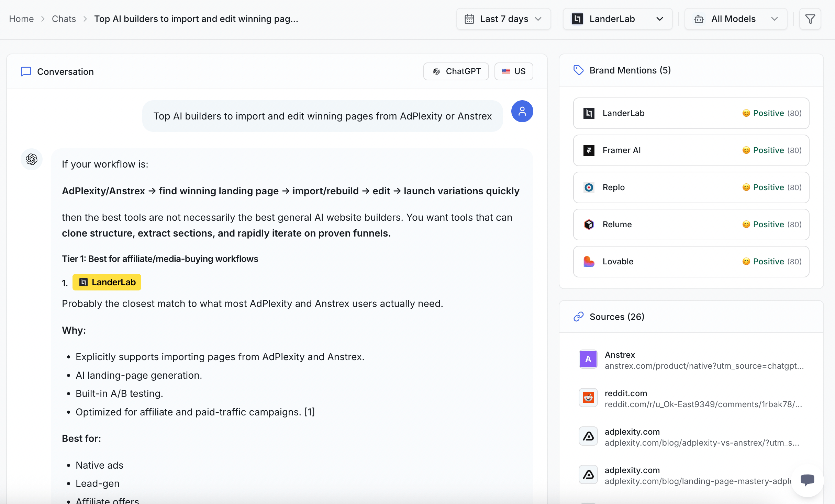
Task: Click the Conversation speech bubble icon
Action: click(x=26, y=71)
